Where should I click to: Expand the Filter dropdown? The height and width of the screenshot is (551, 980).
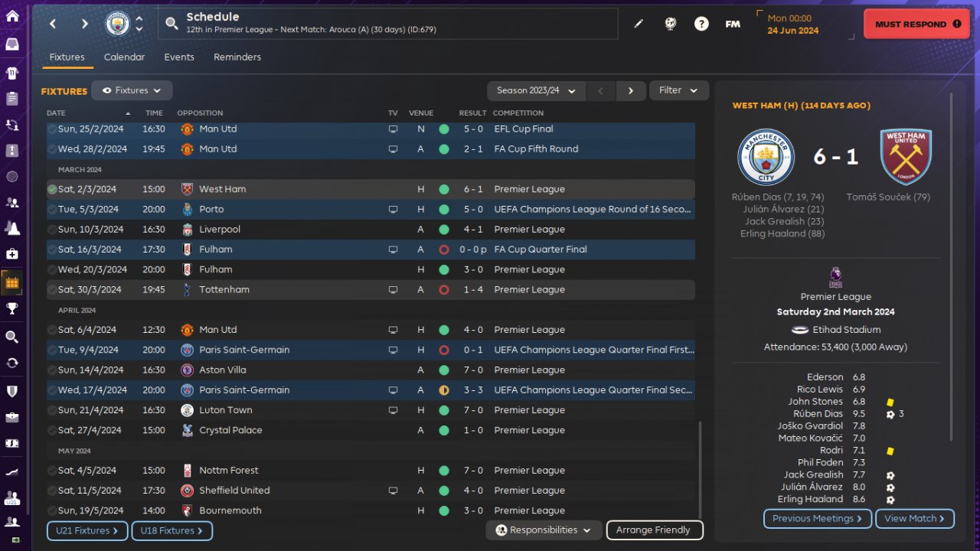(679, 90)
